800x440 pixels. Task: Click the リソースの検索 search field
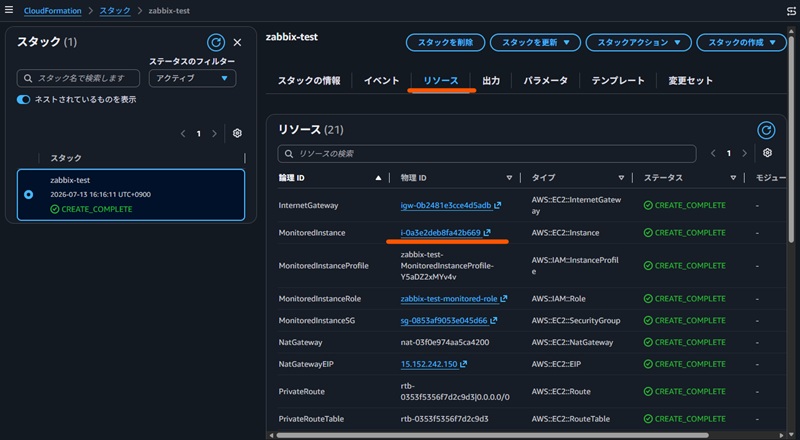tap(487, 154)
